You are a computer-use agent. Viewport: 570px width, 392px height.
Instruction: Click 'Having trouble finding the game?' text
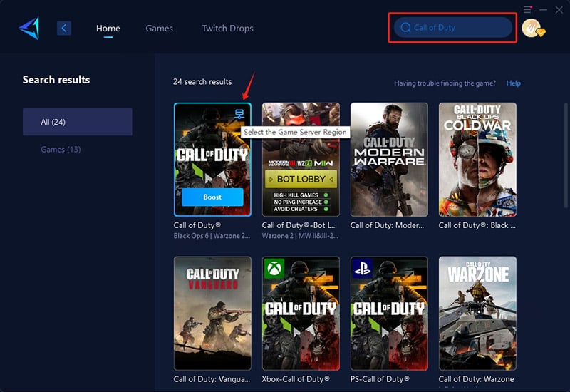(445, 83)
